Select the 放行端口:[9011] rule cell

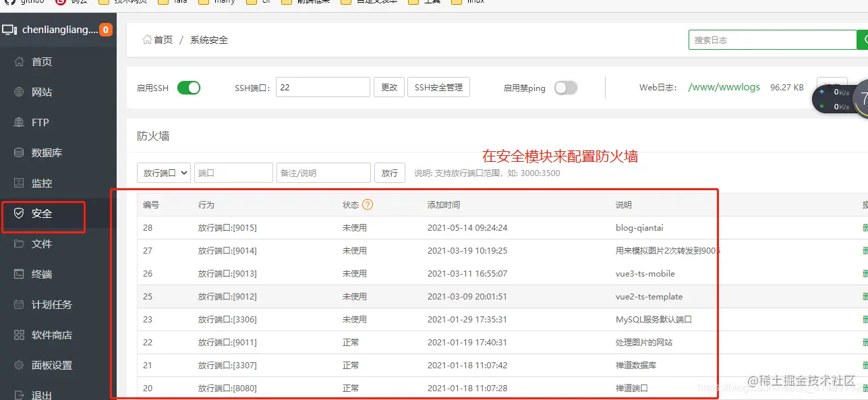[227, 342]
